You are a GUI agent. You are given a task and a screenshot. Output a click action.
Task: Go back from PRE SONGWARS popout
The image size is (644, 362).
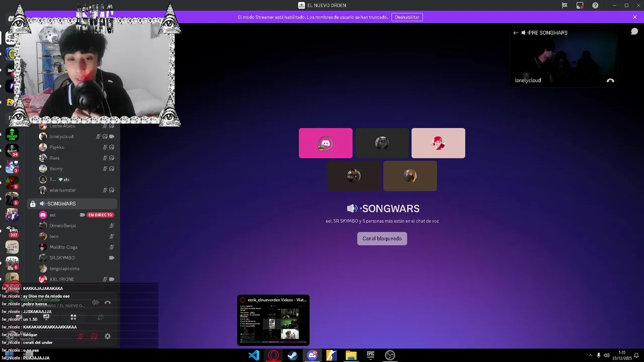pos(515,33)
